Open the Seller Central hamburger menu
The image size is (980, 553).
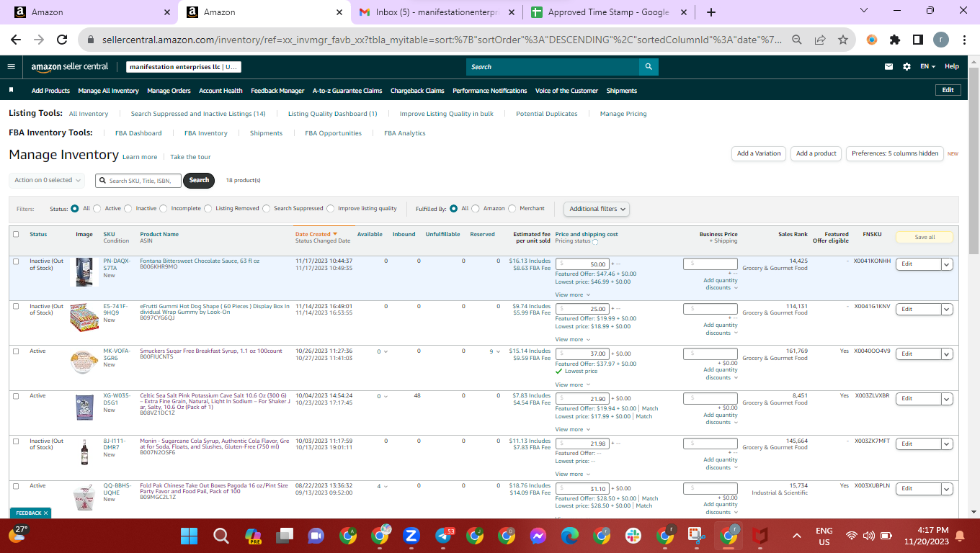click(x=11, y=66)
